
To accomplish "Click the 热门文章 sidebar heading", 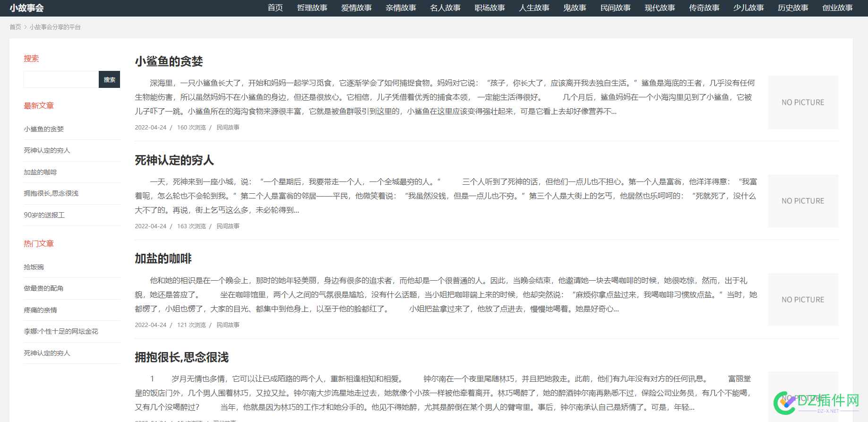I will pos(39,244).
